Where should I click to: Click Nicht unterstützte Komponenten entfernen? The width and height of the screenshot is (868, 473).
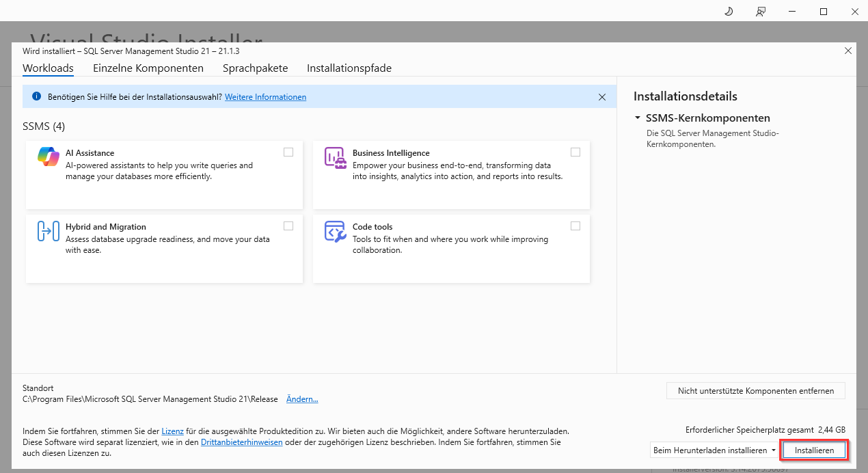[756, 391]
